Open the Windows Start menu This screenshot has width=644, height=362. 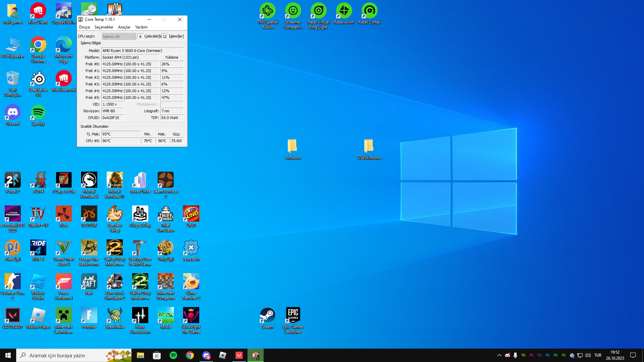[x=8, y=355]
